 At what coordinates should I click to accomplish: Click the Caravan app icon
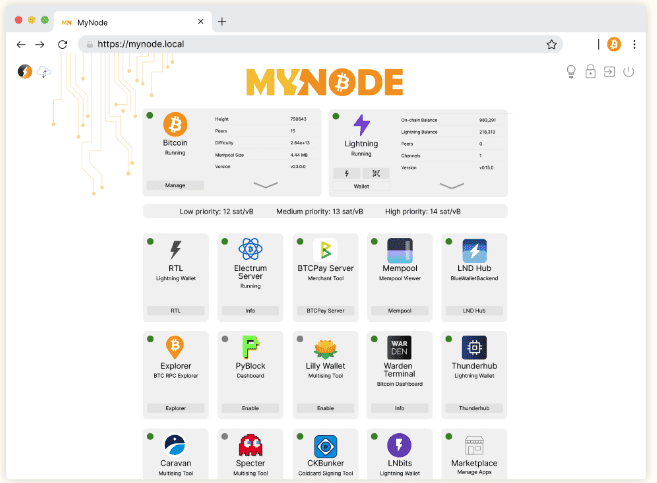point(175,445)
